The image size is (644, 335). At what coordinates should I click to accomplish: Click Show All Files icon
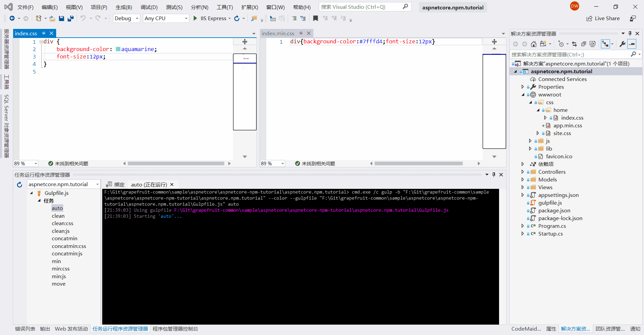593,44
